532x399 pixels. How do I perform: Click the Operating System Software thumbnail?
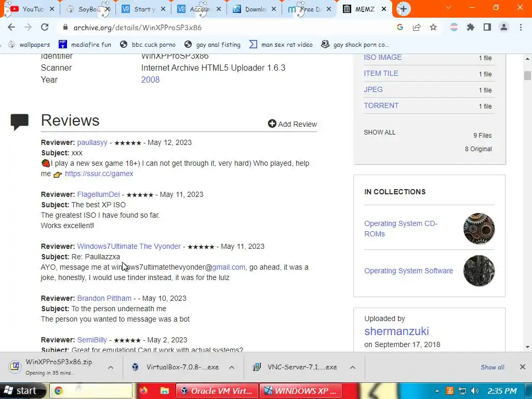tap(478, 270)
